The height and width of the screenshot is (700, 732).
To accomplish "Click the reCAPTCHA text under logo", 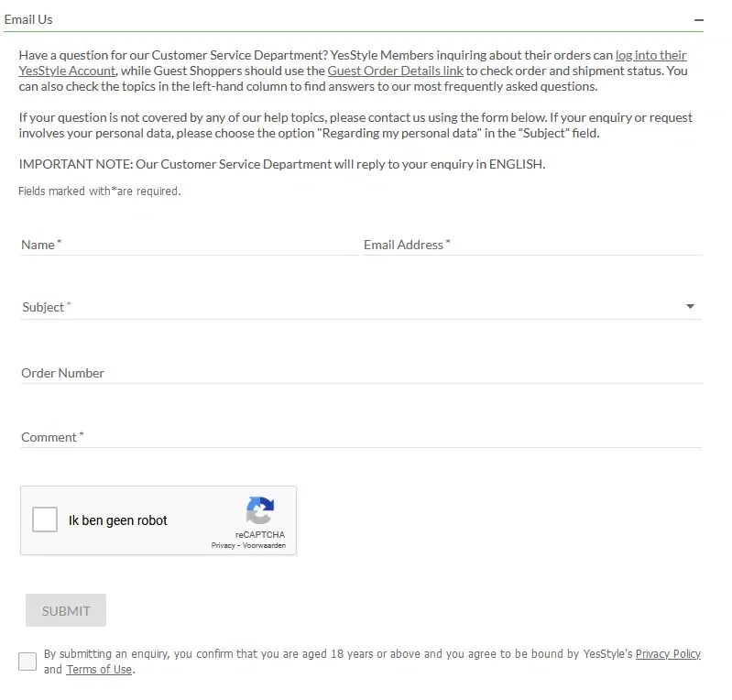I will pyautogui.click(x=260, y=534).
